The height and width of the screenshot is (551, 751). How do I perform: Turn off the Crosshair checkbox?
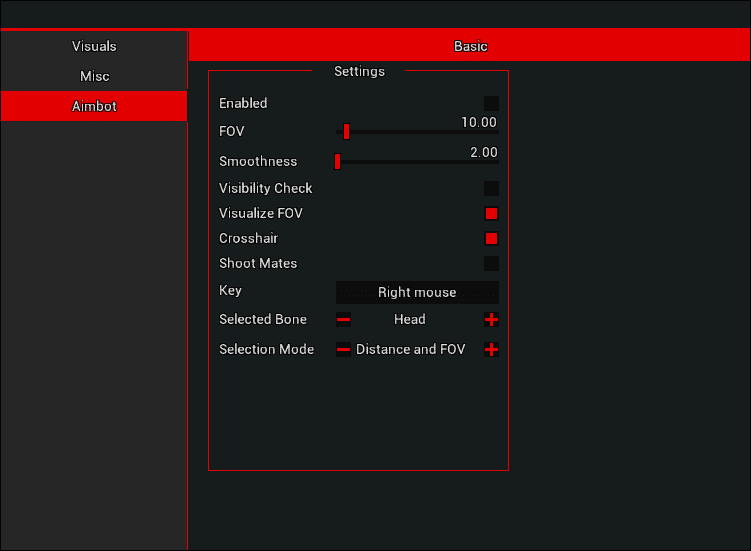(491, 238)
